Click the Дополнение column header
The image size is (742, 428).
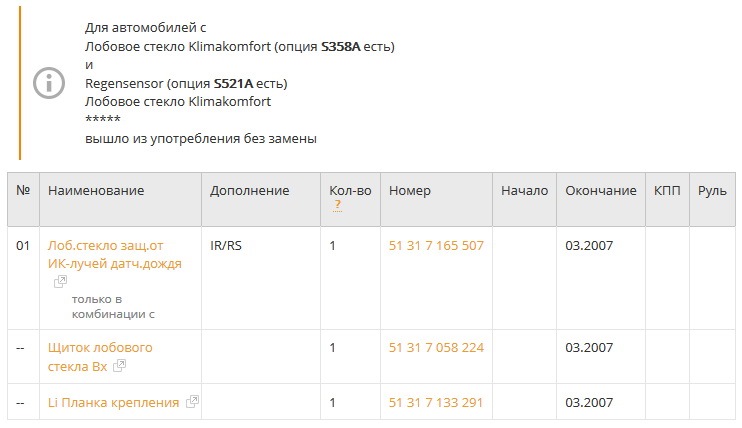click(249, 191)
